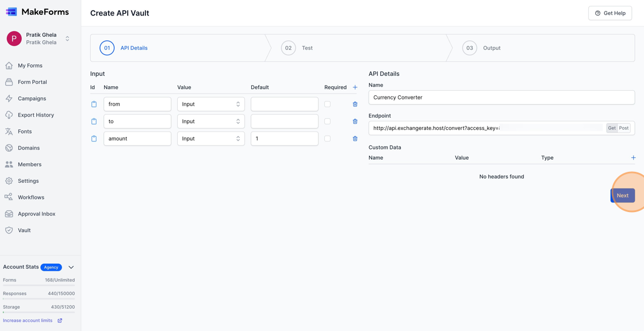The width and height of the screenshot is (644, 331).
Task: Switch to the Test step
Action: click(298, 48)
